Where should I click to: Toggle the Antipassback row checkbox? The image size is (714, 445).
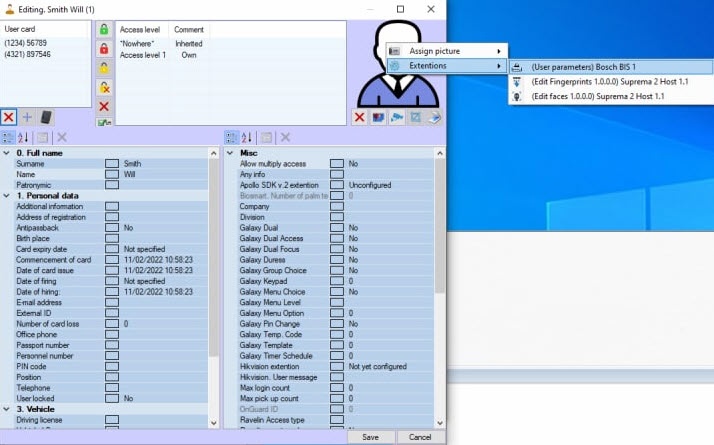112,228
